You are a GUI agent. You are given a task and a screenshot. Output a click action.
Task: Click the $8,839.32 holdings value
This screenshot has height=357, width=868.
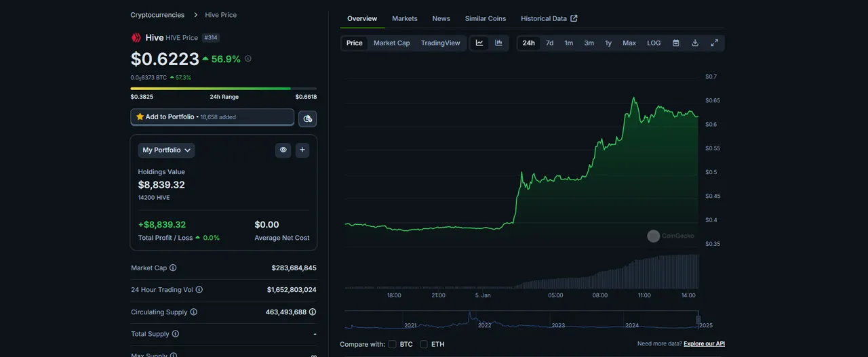tap(161, 185)
